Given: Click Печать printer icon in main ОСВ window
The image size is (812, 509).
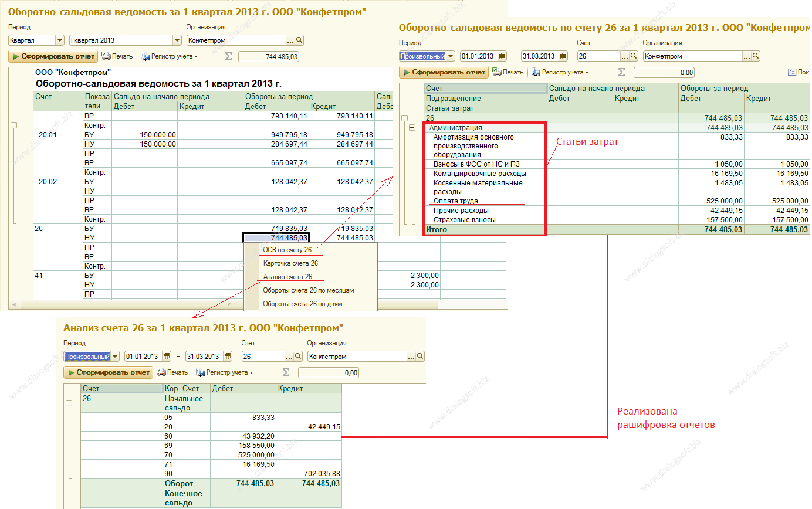Looking at the screenshot, I should pyautogui.click(x=106, y=56).
